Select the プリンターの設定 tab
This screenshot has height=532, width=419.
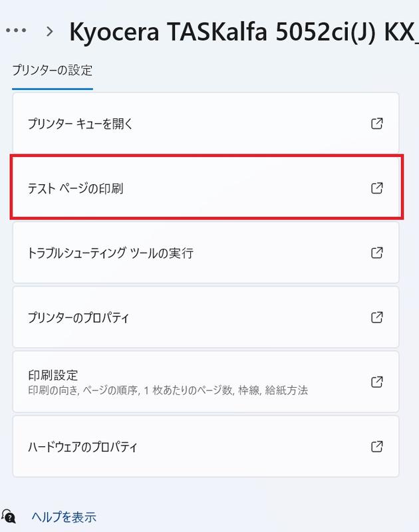52,70
